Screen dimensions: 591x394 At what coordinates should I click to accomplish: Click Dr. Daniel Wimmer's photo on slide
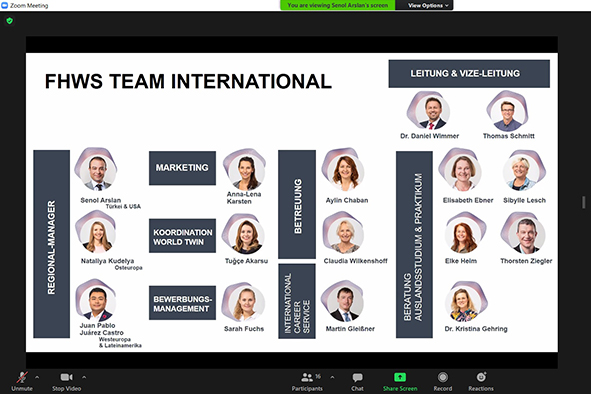pyautogui.click(x=430, y=110)
